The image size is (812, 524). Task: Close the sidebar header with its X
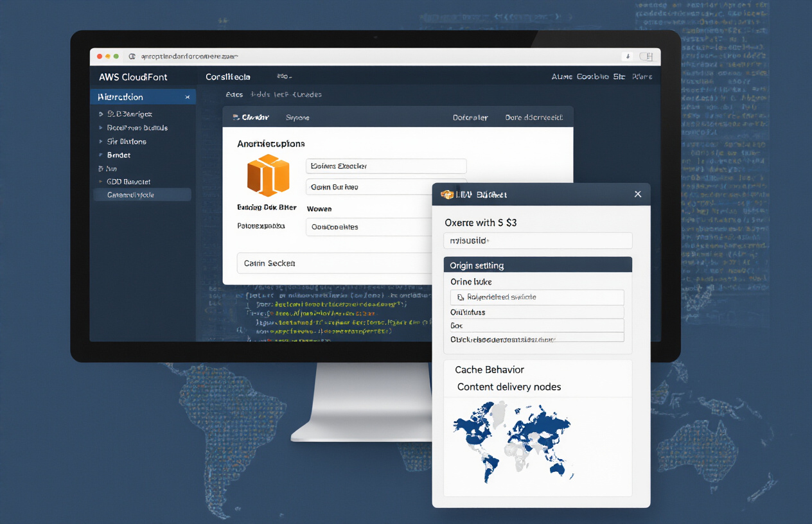click(x=188, y=97)
